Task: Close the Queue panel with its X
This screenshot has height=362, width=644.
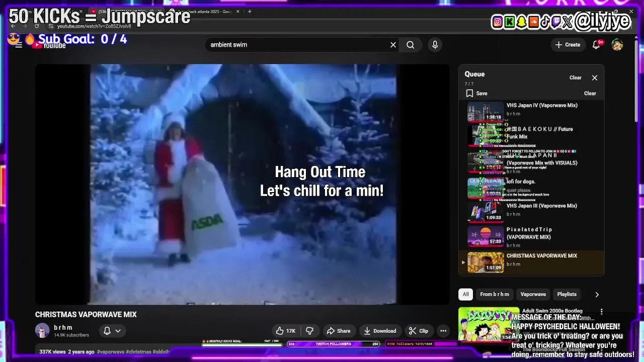Action: pos(595,78)
